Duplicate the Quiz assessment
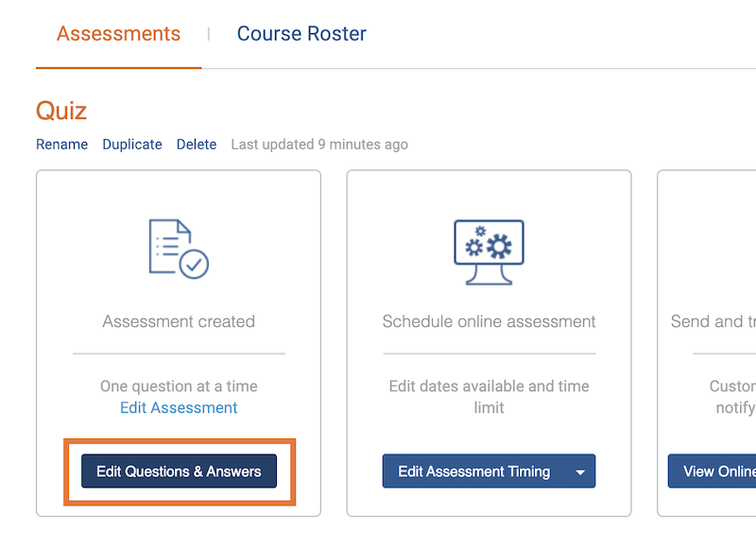This screenshot has height=548, width=756. click(x=131, y=144)
